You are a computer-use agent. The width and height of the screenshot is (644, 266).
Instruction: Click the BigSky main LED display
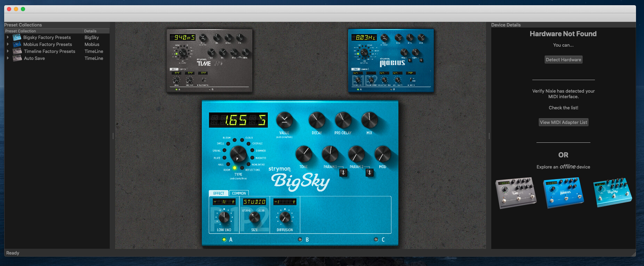(x=238, y=120)
